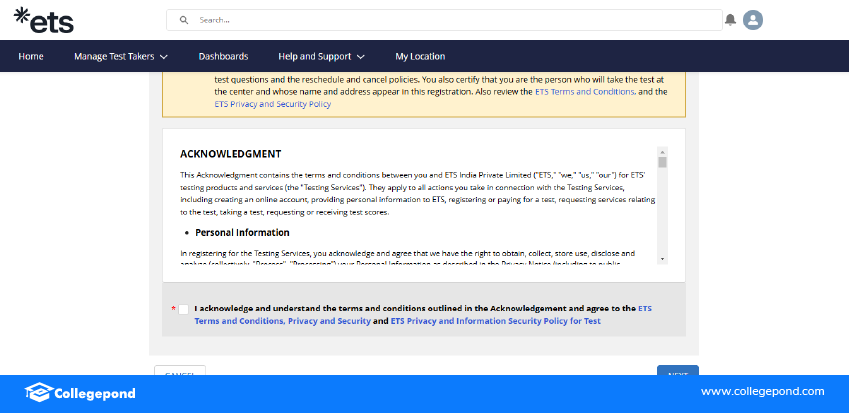The width and height of the screenshot is (849, 413).
Task: Click Acknowledgment scrollbar up arrow
Action: click(662, 151)
